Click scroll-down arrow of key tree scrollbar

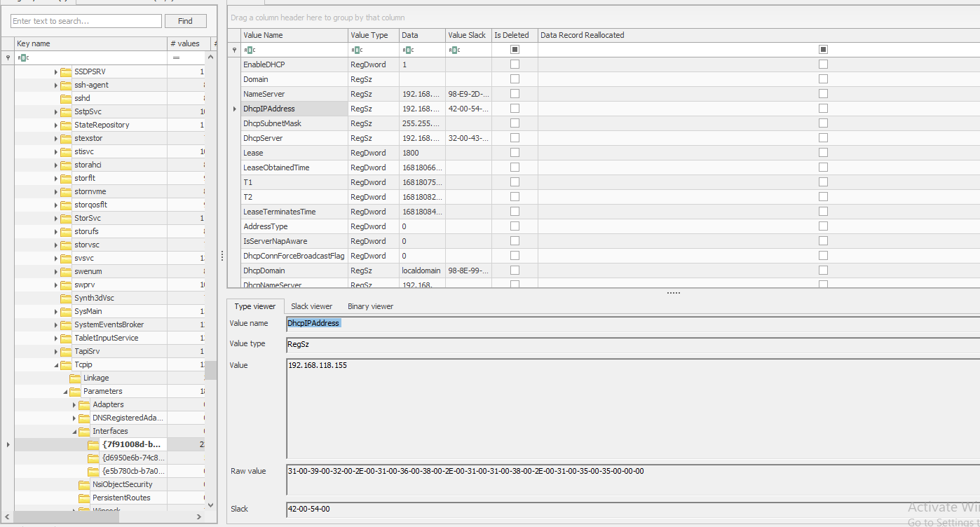tap(211, 505)
